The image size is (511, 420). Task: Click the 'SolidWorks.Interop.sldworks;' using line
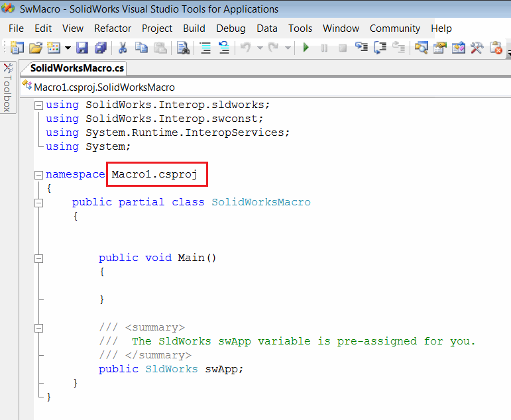point(178,105)
